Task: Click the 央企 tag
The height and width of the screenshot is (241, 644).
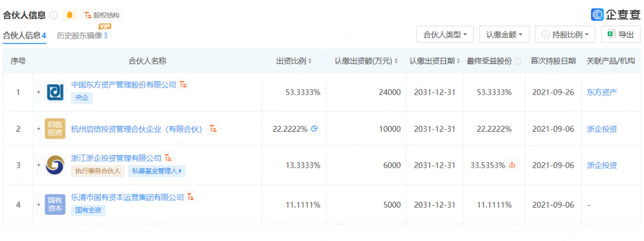Action: click(82, 98)
